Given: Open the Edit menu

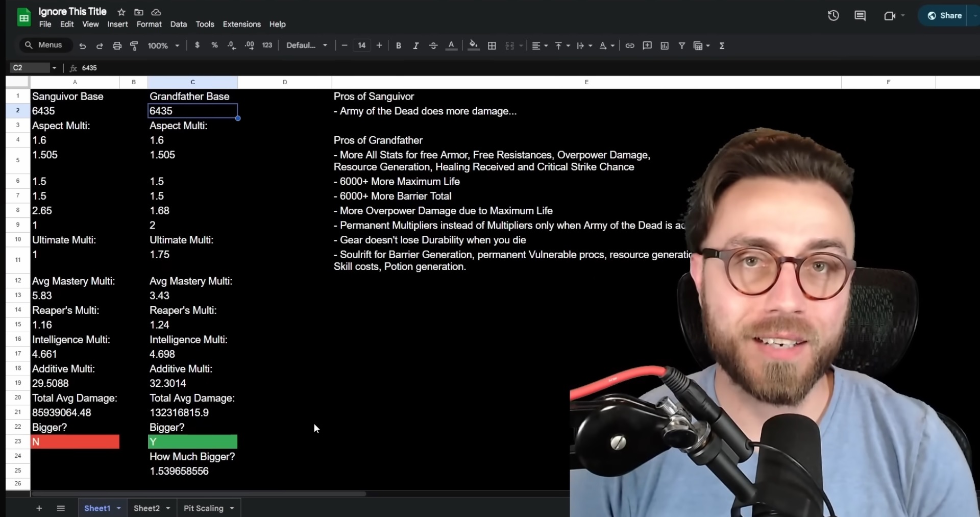Looking at the screenshot, I should 67,24.
